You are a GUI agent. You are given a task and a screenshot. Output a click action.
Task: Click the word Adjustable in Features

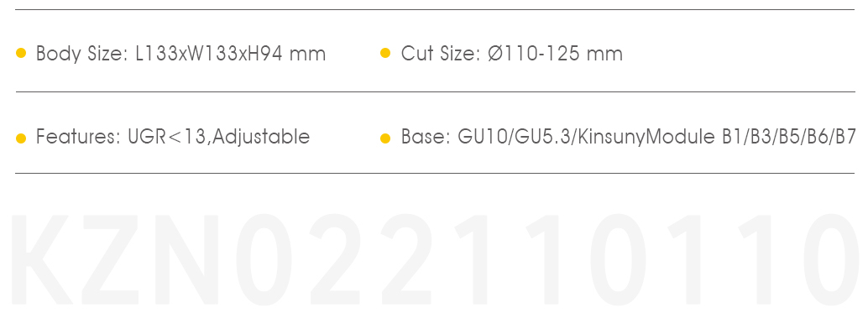[261, 136]
